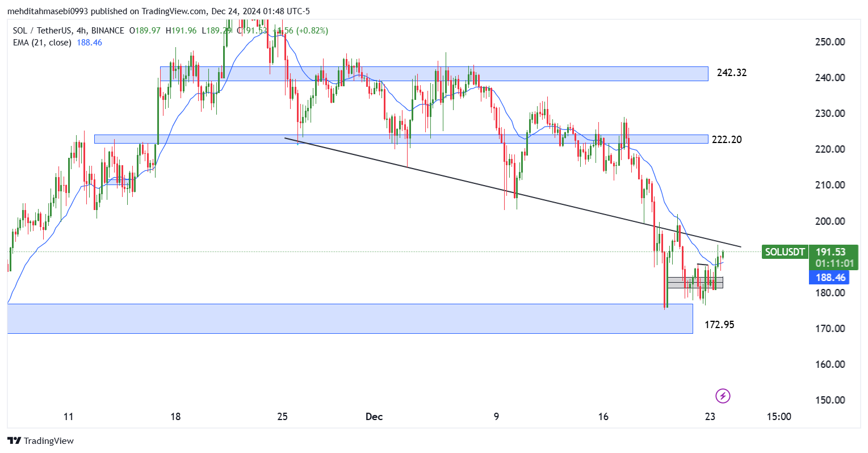
Task: Click the (+0.82%) change value in legend
Action: (312, 31)
